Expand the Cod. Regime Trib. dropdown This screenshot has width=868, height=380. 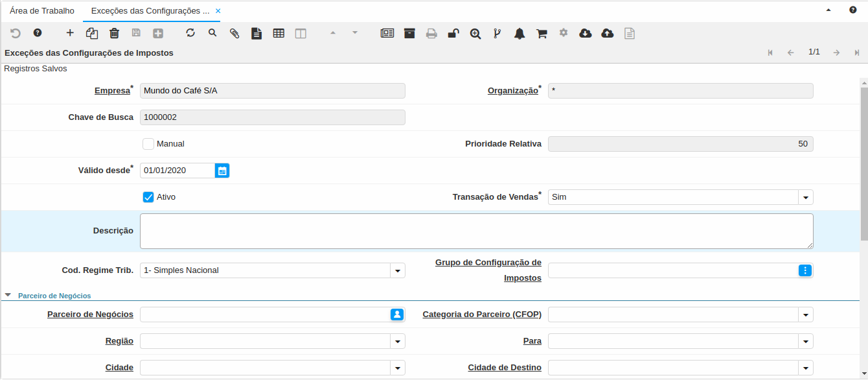click(x=397, y=270)
